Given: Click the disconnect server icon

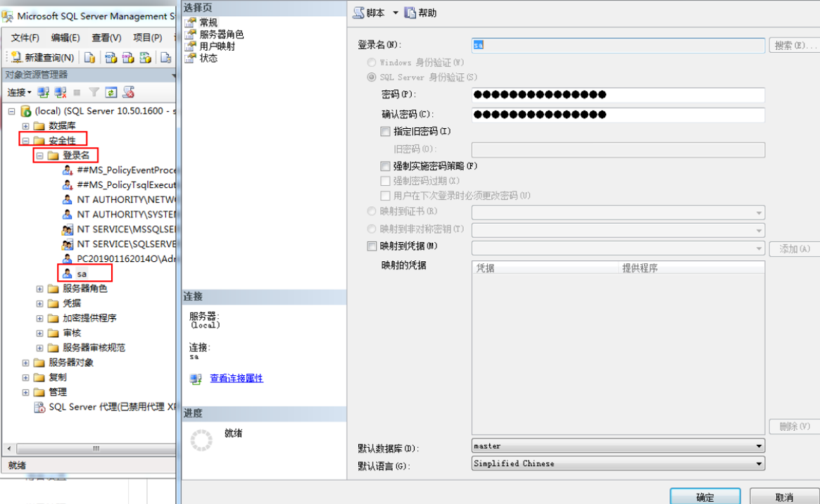Looking at the screenshot, I should (x=60, y=92).
